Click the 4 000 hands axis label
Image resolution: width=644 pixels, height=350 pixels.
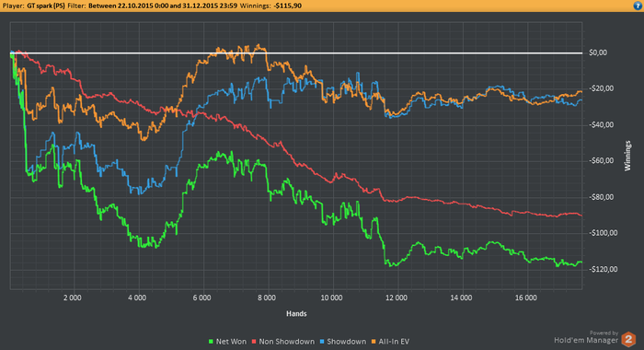click(137, 297)
